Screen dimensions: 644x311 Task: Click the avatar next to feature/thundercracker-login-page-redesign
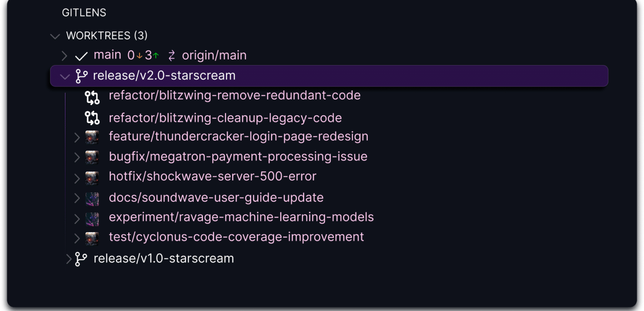point(92,137)
